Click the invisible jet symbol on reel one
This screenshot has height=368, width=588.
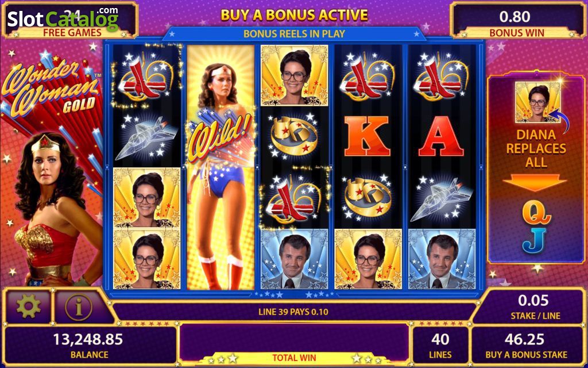click(x=146, y=136)
